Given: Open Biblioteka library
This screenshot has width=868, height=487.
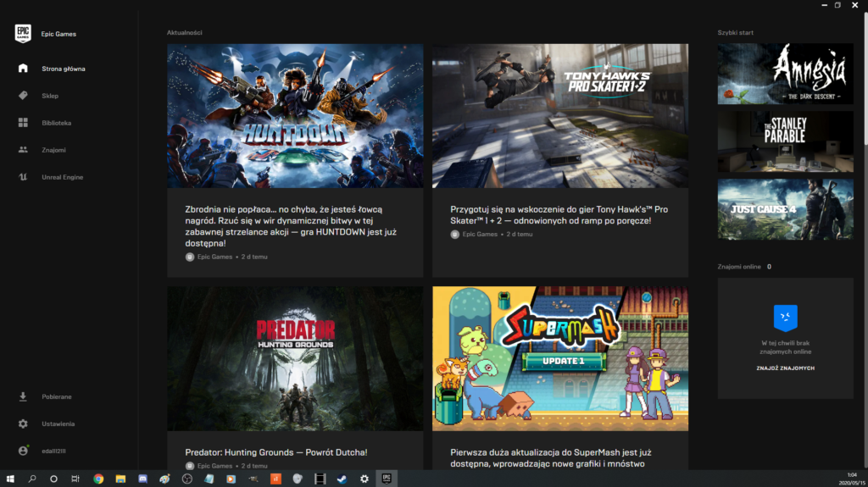Looking at the screenshot, I should tap(57, 123).
